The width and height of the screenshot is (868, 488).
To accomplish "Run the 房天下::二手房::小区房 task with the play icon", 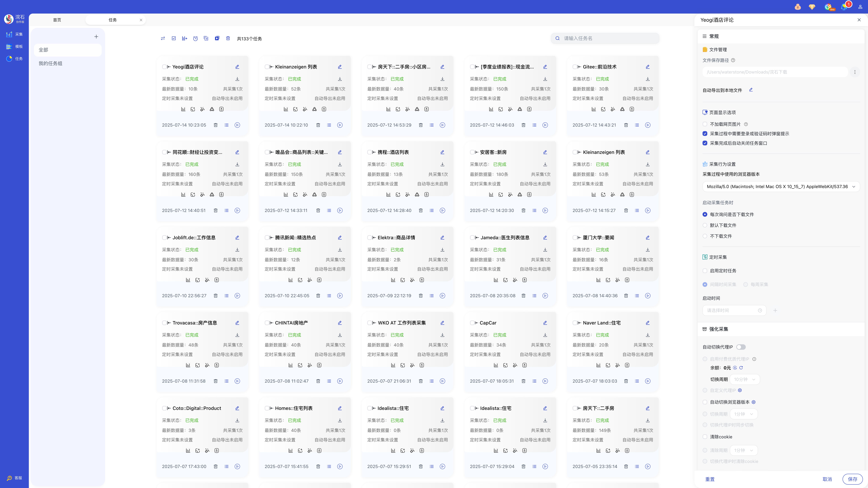I will [442, 125].
